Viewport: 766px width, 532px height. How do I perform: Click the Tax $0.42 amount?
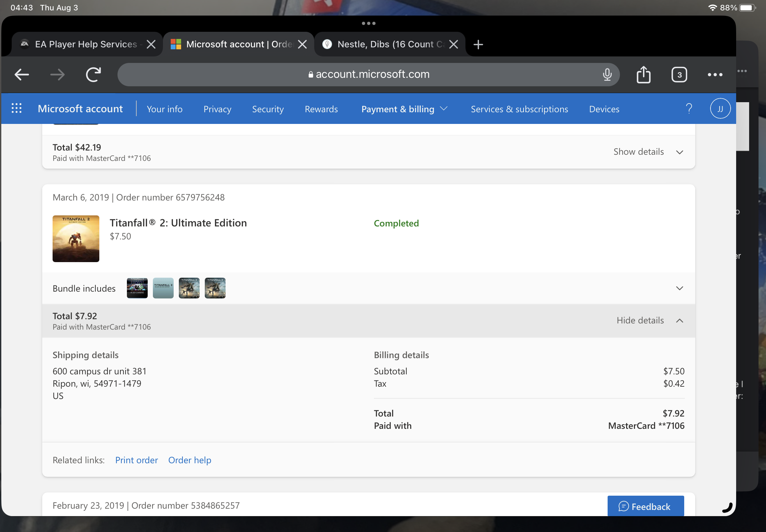673,383
